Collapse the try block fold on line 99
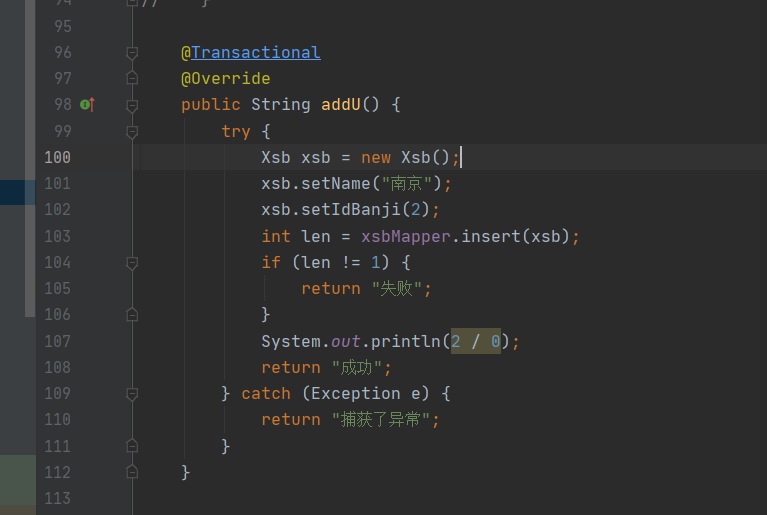Viewport: 767px width, 515px height. coord(132,132)
